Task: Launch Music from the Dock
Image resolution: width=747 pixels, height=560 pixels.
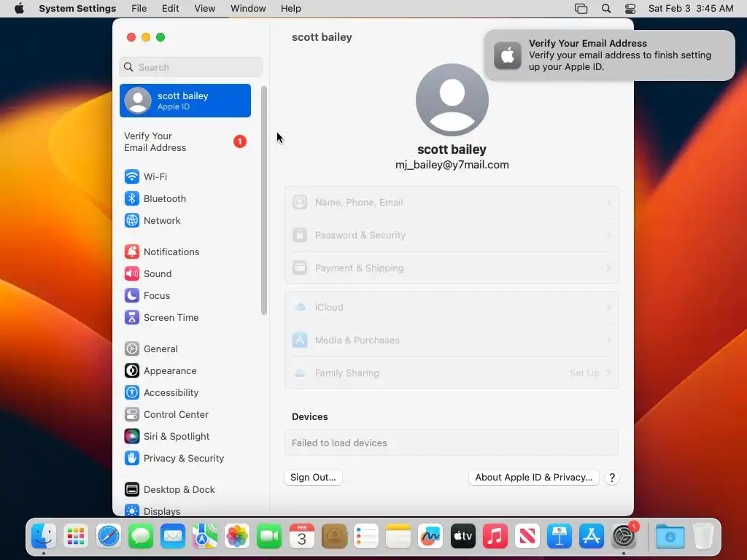Action: [495, 536]
